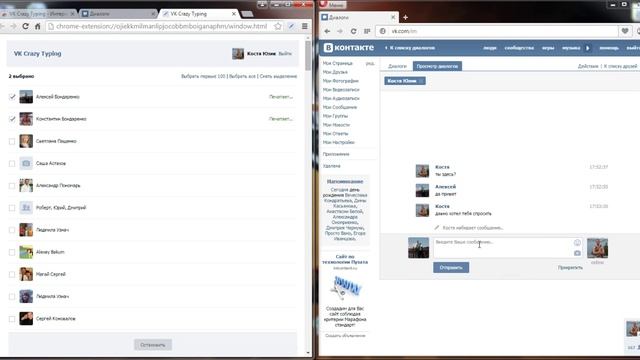Screen dimensions: 640x360
Task: Open Мои Сообщения in the VK sidebar
Action: point(340,107)
